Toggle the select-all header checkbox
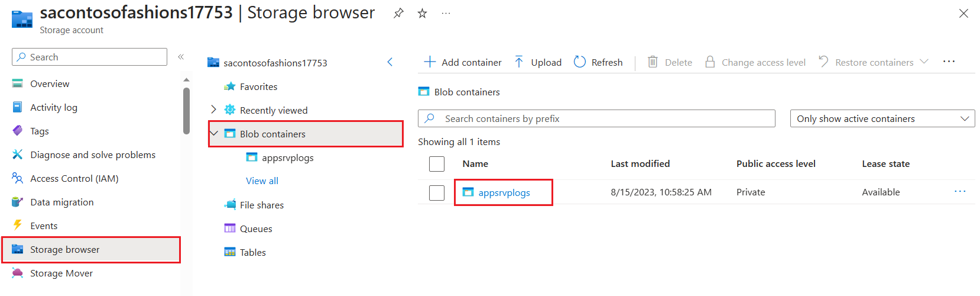Viewport: 980px width, 296px height. tap(437, 164)
